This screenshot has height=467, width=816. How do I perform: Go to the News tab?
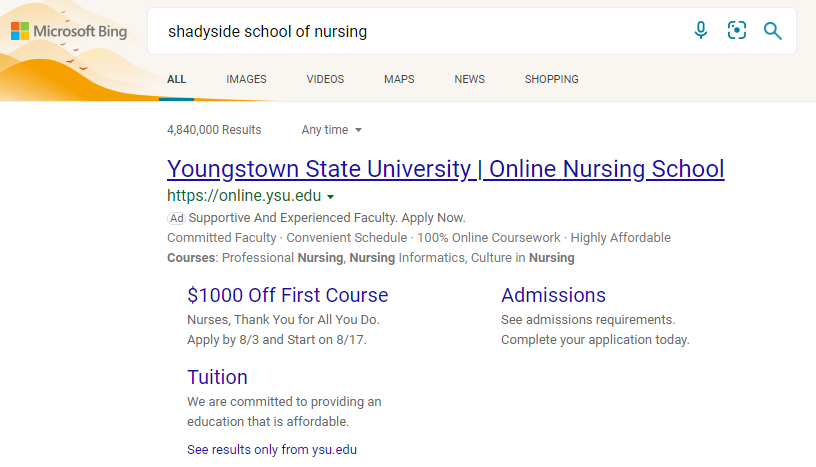469,79
